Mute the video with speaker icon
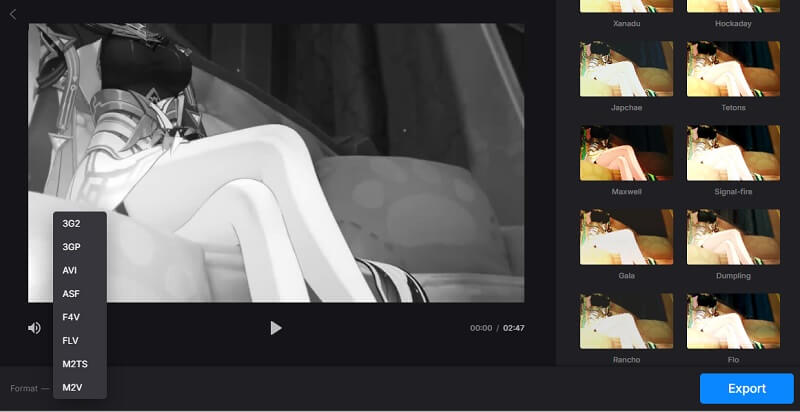Image resolution: width=800 pixels, height=412 pixels. 34,328
